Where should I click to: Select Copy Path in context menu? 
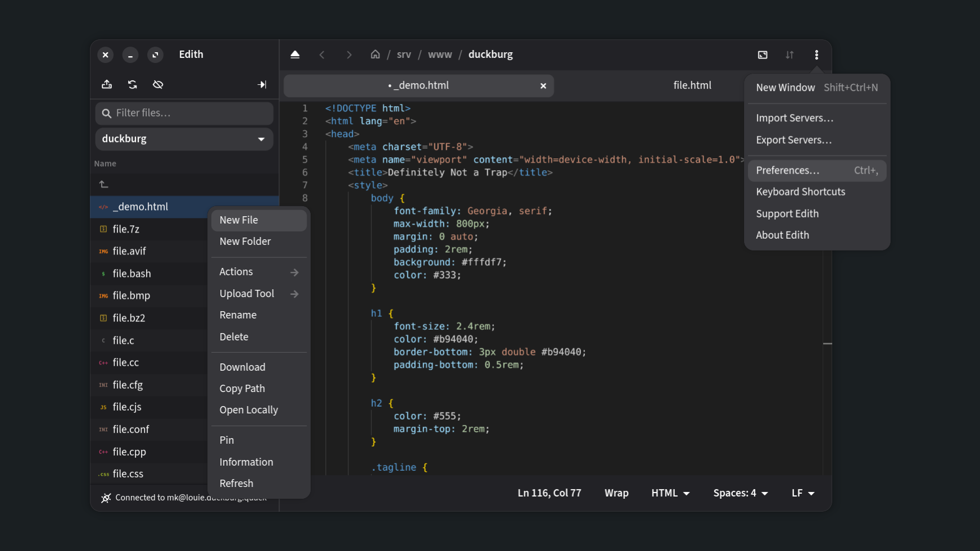[259, 389]
